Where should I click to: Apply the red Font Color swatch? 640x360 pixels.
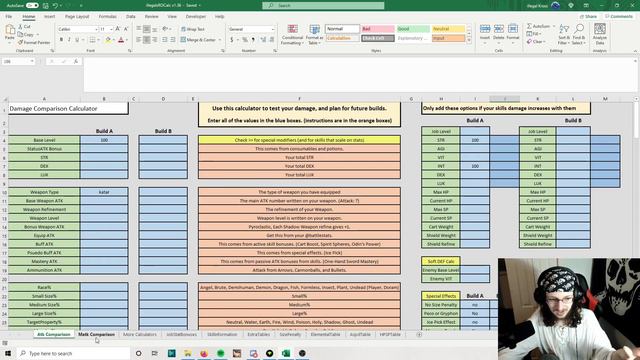click(121, 40)
